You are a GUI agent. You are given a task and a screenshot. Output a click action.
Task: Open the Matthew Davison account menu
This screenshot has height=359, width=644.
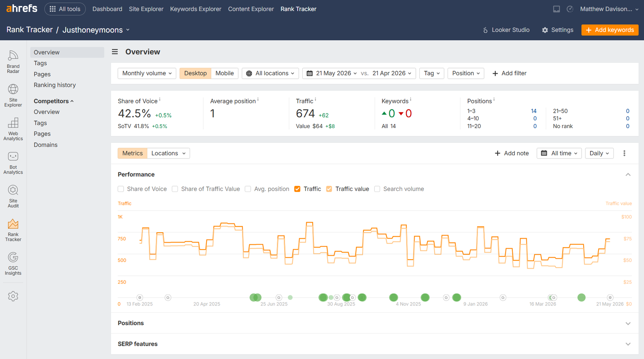609,9
